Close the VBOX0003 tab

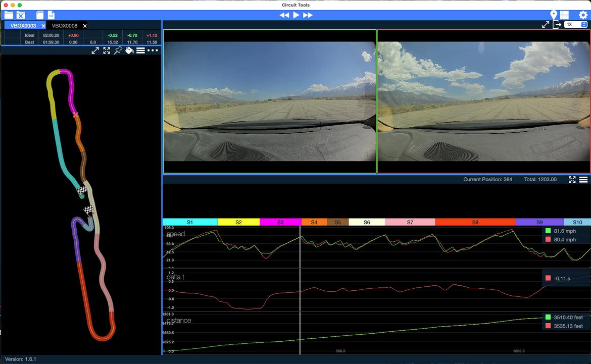tap(43, 26)
